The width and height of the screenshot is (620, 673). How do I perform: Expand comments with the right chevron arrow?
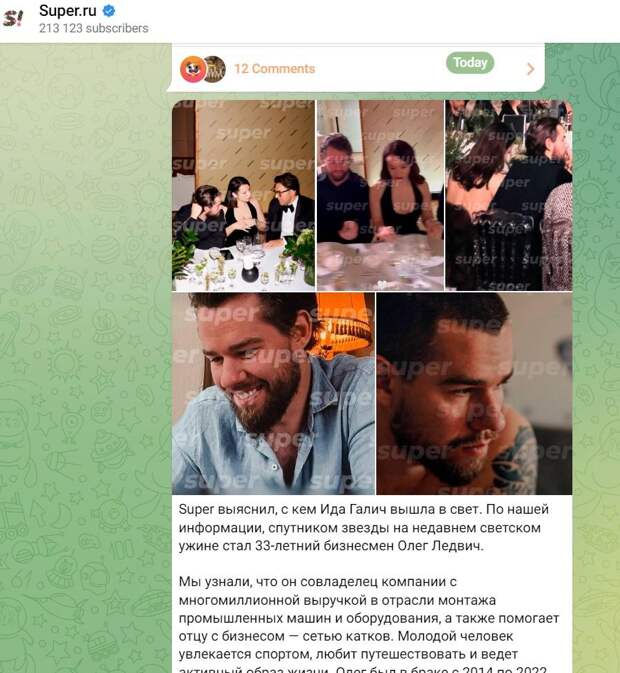(x=530, y=69)
